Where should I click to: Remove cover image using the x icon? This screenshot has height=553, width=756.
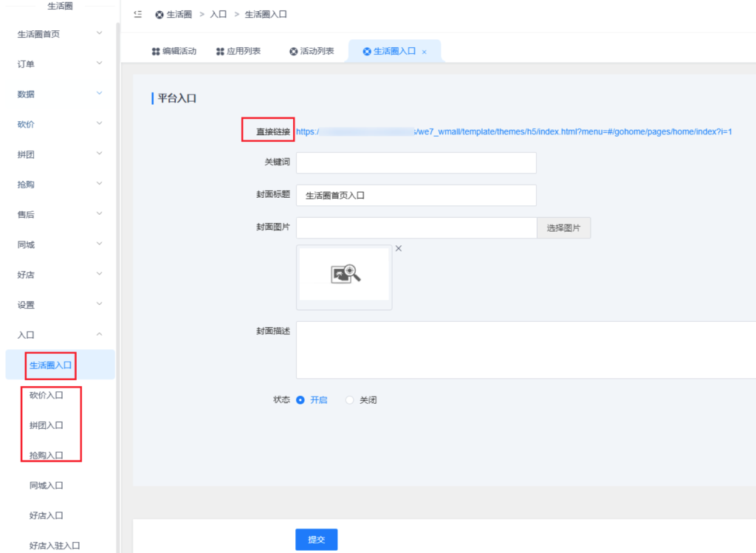399,249
